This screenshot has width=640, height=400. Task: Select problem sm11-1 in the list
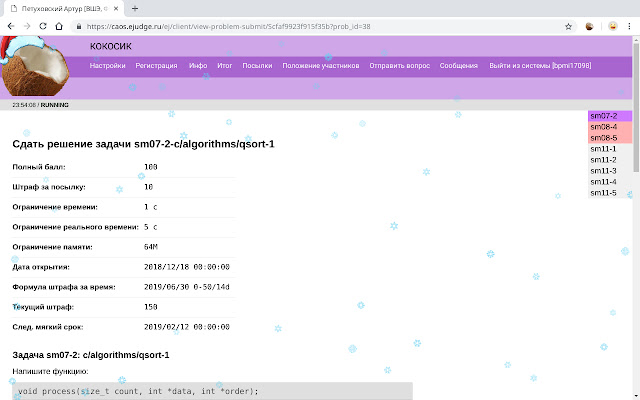click(x=610, y=149)
